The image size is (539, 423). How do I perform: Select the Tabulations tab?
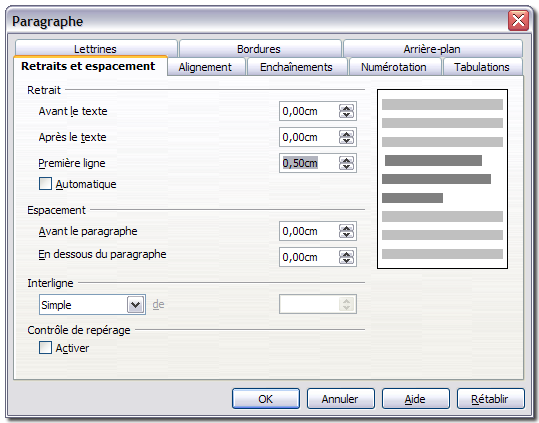[482, 67]
